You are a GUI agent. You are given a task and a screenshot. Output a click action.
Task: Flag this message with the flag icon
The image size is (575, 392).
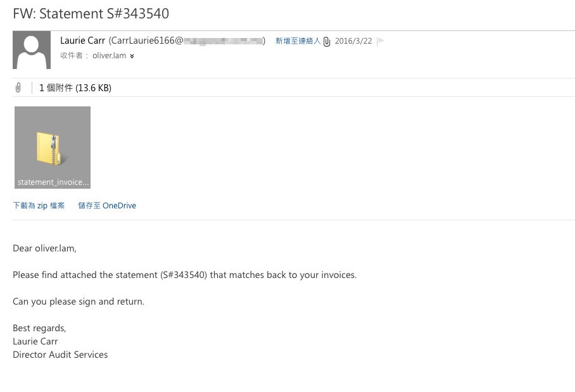click(381, 41)
